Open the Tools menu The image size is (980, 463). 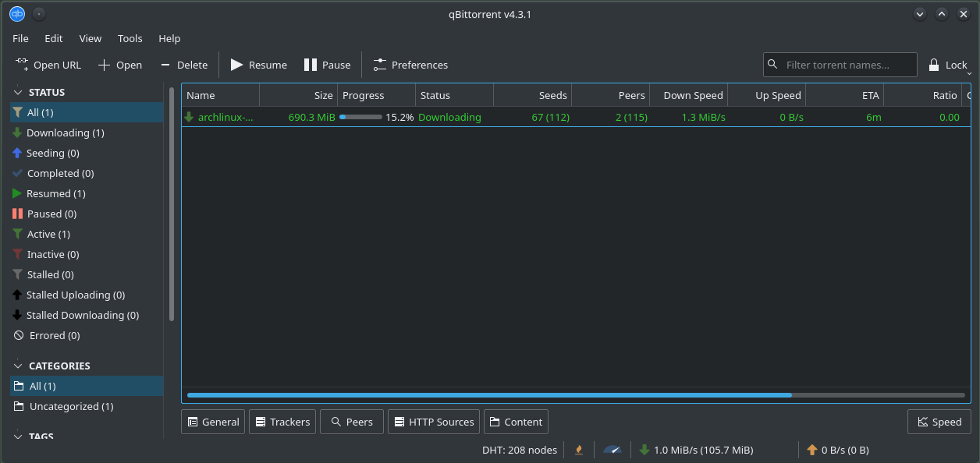tap(130, 38)
